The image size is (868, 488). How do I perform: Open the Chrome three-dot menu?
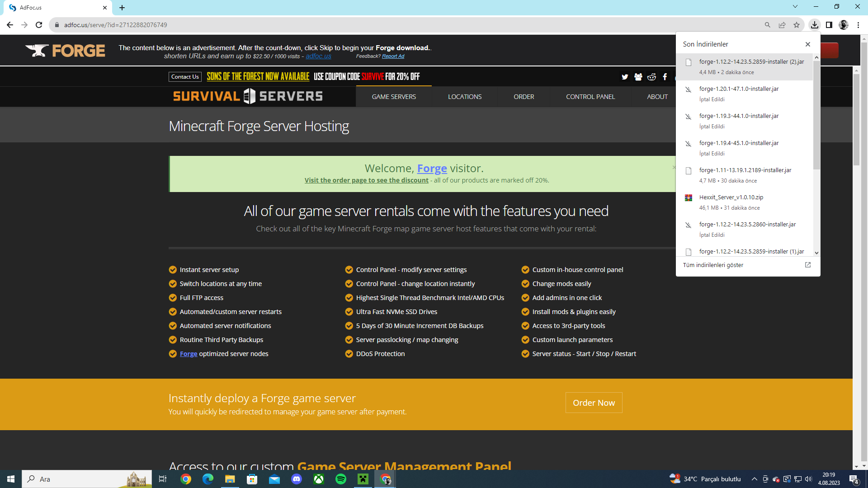point(858,25)
